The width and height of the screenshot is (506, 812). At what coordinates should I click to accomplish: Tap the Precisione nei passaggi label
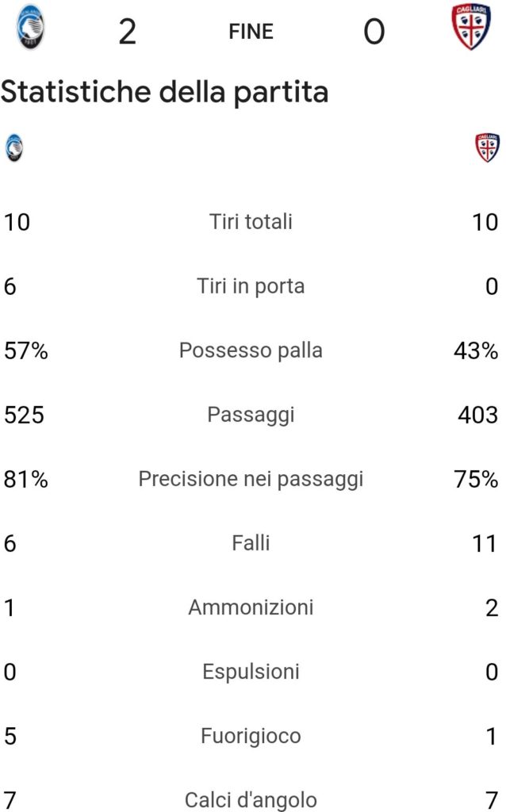251,479
